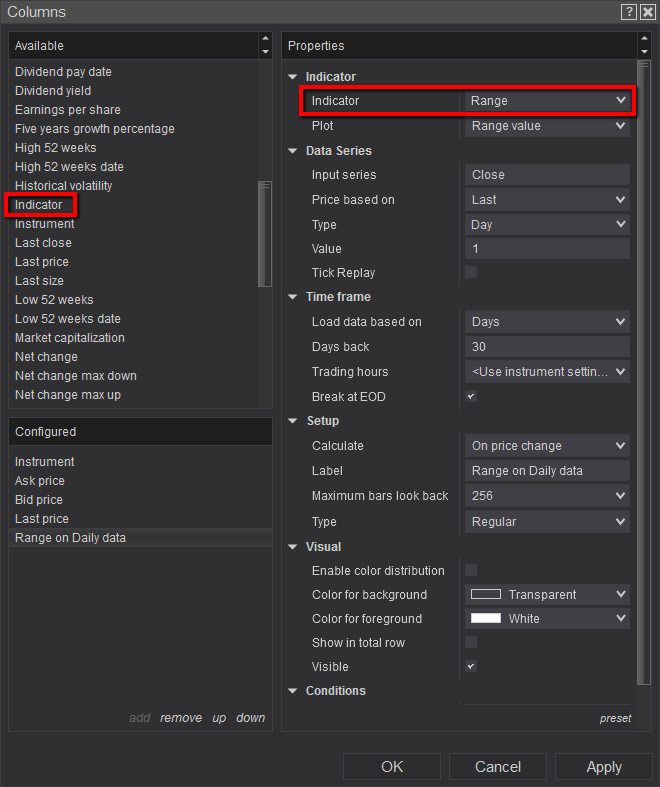The width and height of the screenshot is (660, 787).
Task: Select Last close in Available list
Action: pos(43,243)
